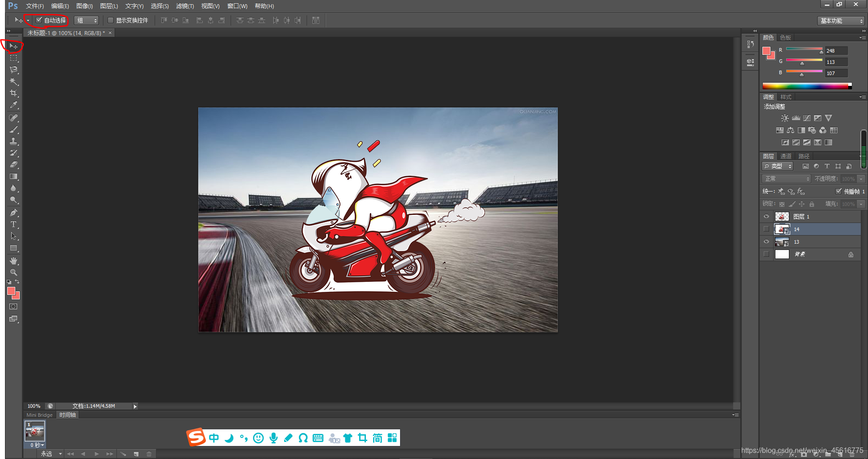Toggle Quick Mask mode icon
Image resolution: width=868 pixels, height=459 pixels.
[13, 307]
